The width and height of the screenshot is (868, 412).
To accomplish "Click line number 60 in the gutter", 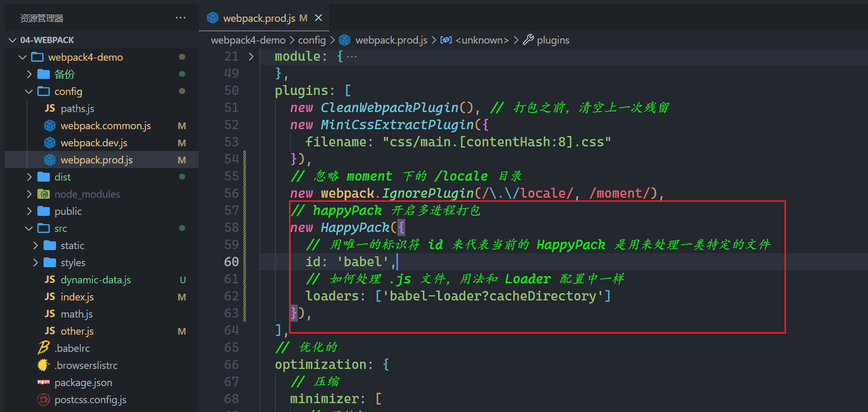I will 231,262.
